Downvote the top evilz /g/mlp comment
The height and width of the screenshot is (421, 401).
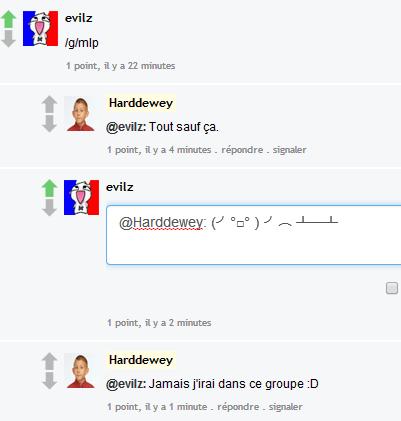click(x=9, y=38)
